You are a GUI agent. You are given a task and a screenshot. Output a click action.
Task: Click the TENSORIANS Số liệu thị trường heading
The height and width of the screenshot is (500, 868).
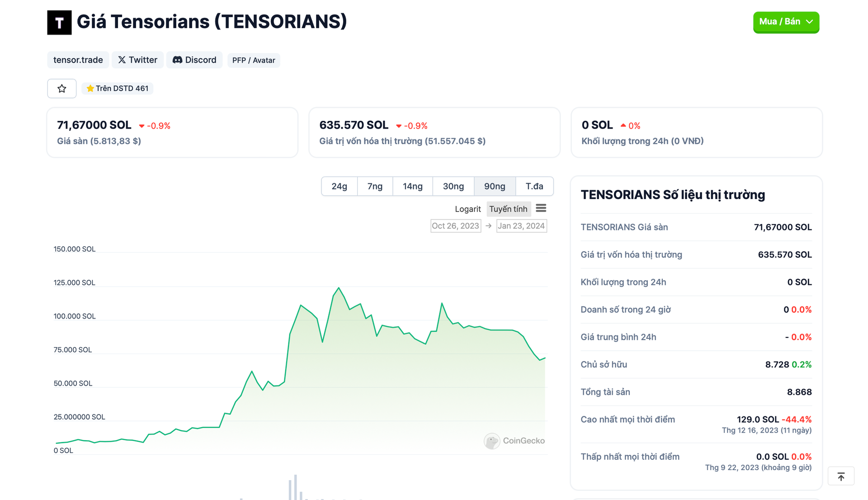coord(673,195)
